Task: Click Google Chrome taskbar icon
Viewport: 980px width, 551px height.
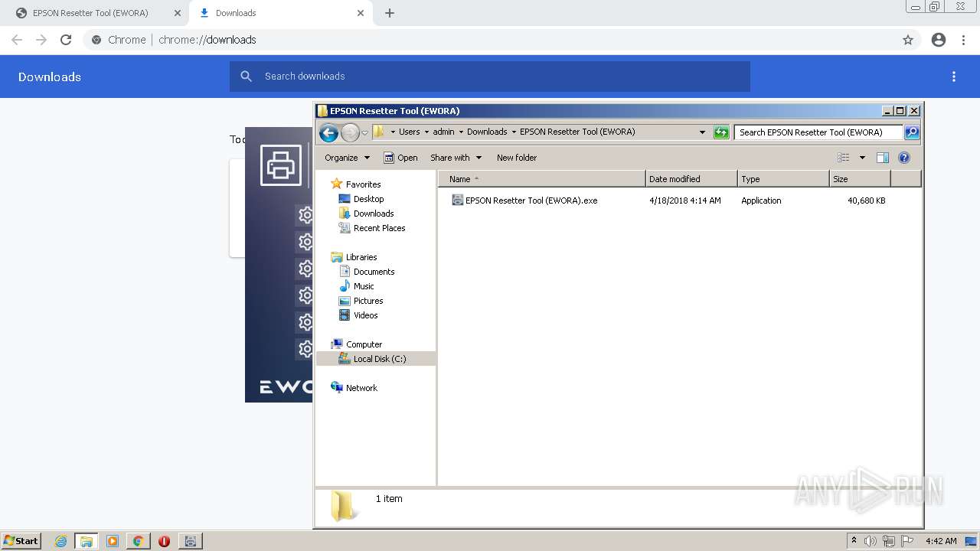Action: click(x=139, y=541)
